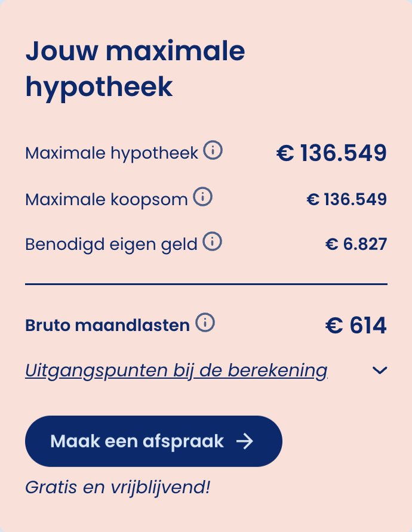Select the € 614 monthly cost amount
This screenshot has height=532, width=412.
[x=356, y=326]
